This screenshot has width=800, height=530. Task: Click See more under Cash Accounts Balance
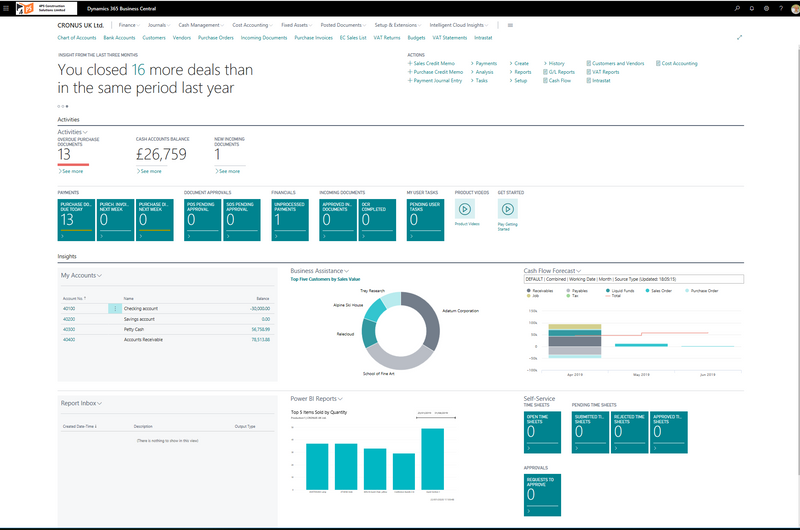[149, 171]
